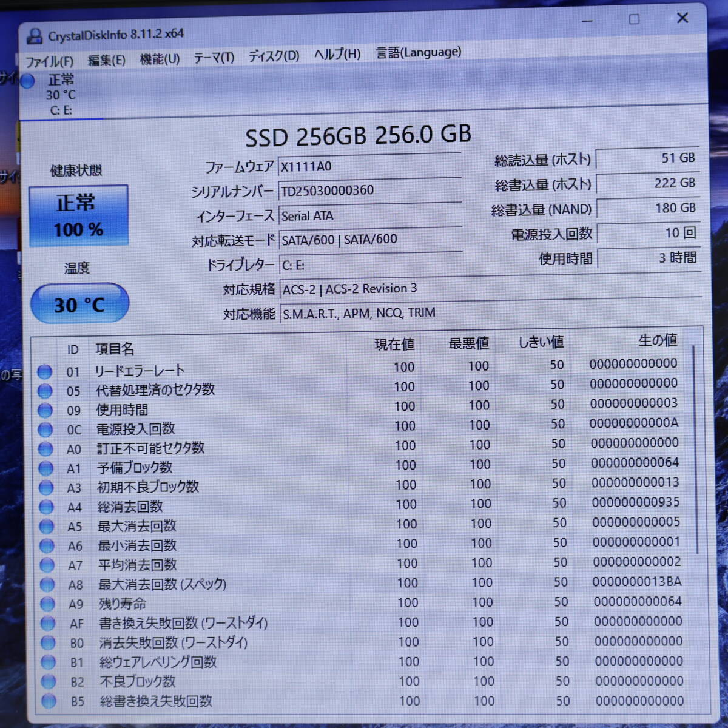Open the 言語(Language) menu
The image size is (728, 728).
[419, 52]
